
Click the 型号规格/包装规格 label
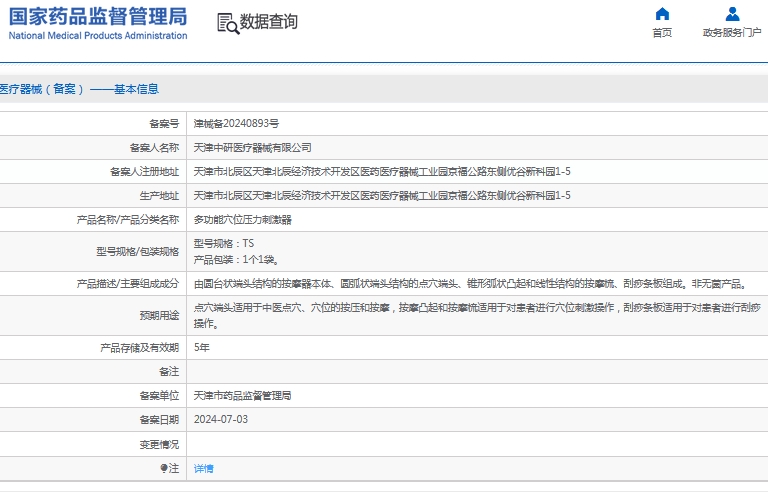pyautogui.click(x=138, y=251)
